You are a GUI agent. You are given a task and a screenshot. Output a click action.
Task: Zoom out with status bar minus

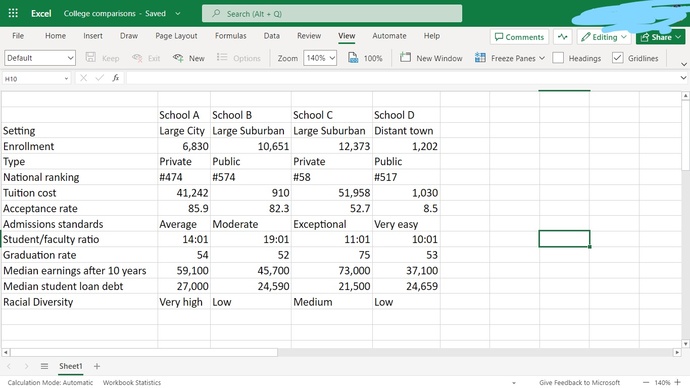point(646,382)
